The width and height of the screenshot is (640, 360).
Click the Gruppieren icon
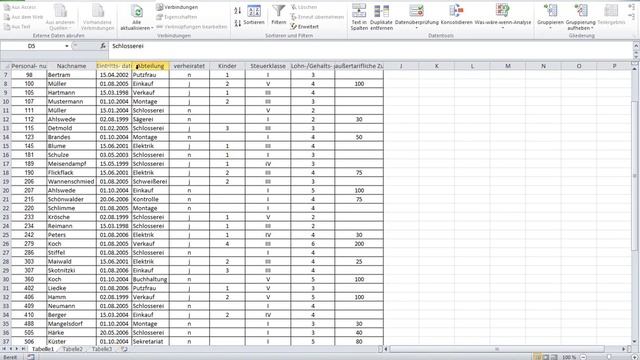click(x=550, y=11)
